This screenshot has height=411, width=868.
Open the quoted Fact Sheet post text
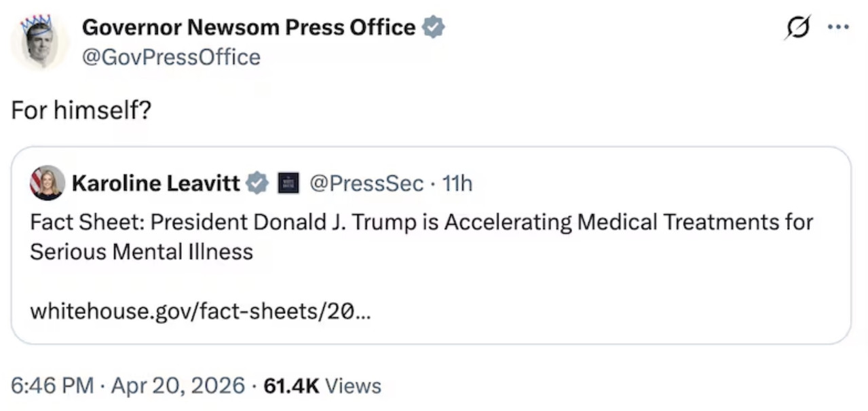coord(421,236)
